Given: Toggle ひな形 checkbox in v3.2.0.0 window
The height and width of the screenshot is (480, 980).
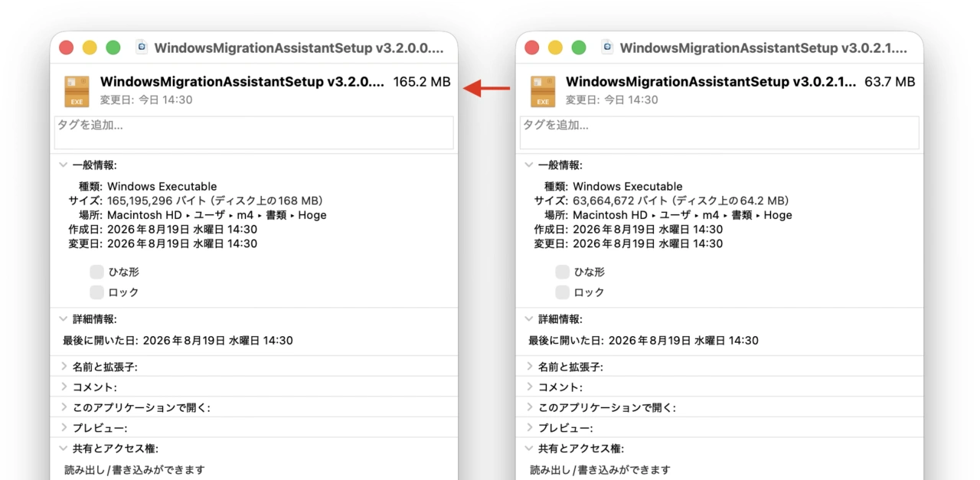Looking at the screenshot, I should point(96,272).
